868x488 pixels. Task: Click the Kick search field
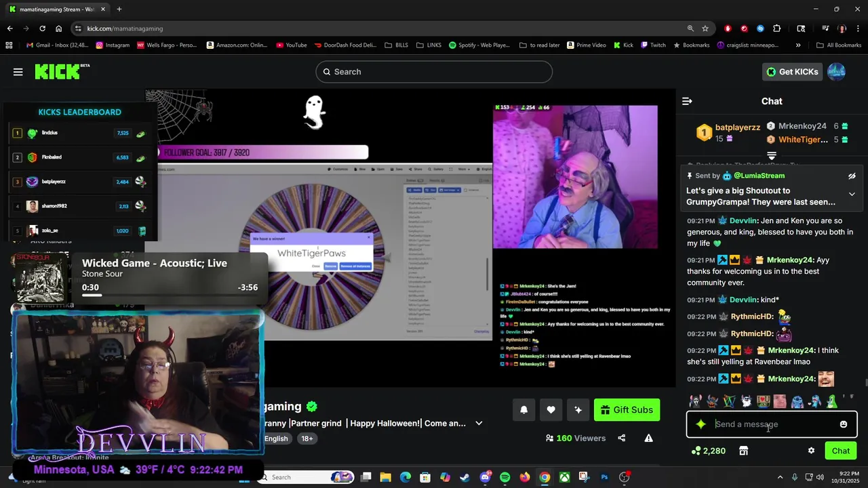[x=434, y=72]
